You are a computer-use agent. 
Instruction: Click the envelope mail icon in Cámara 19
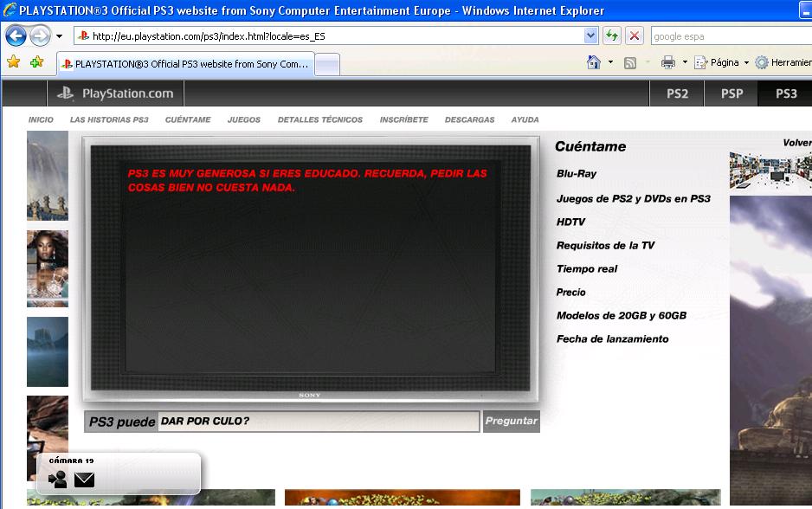(x=84, y=480)
